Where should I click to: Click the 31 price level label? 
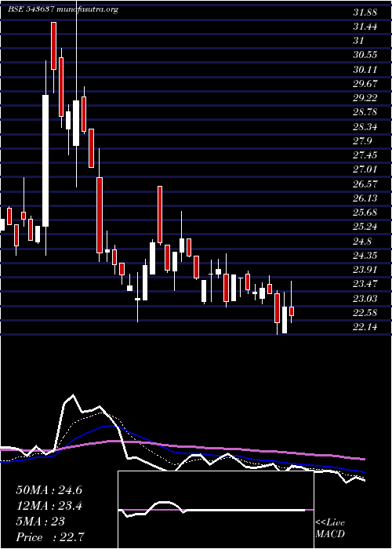click(359, 40)
